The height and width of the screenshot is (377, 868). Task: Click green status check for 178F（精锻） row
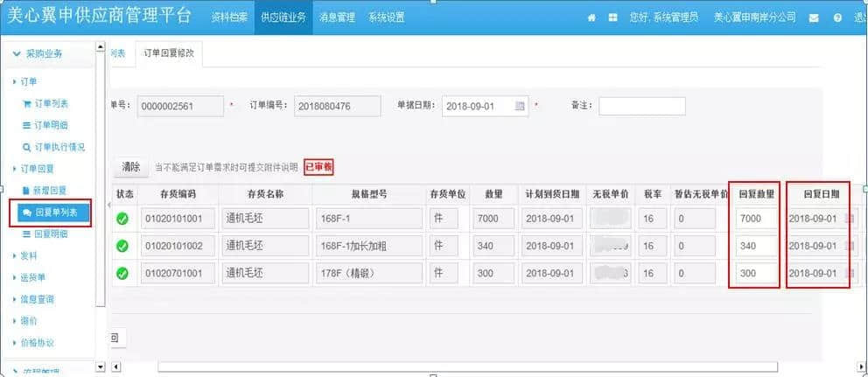coord(122,274)
